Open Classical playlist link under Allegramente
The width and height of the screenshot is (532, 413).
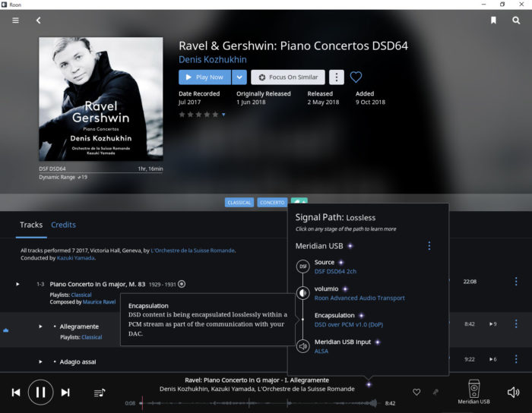(x=92, y=337)
